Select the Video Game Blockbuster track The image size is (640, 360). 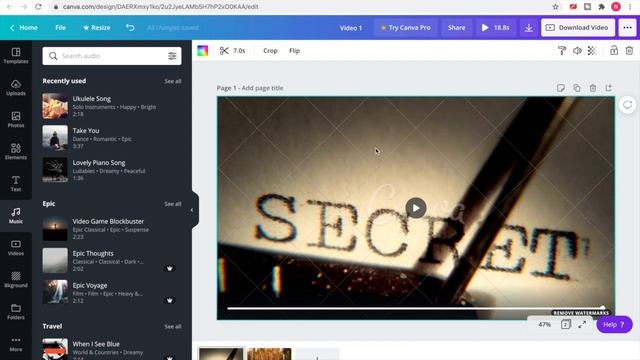[112, 229]
